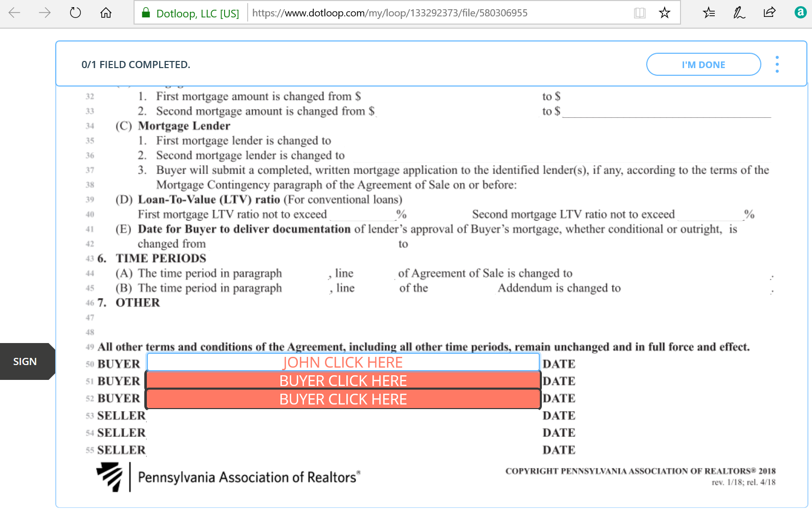
Task: Click 'Date for Buyer to deliver documentation' text
Action: [244, 229]
